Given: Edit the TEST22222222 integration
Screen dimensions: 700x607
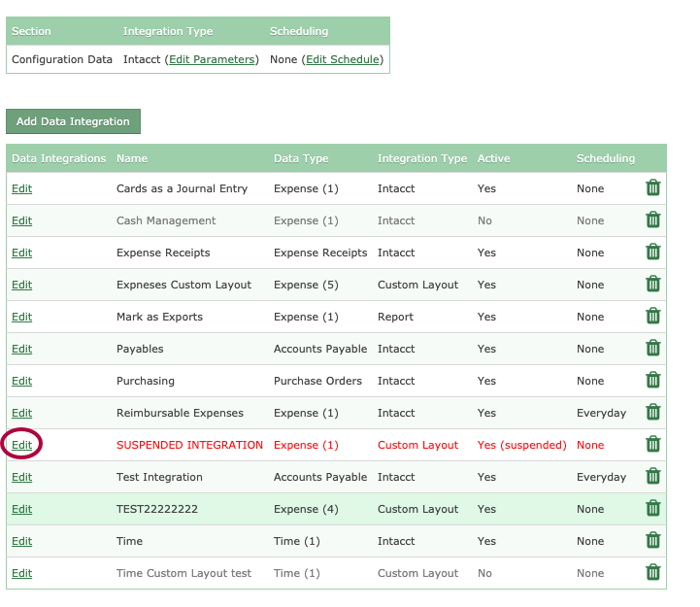Looking at the screenshot, I should click(x=22, y=509).
